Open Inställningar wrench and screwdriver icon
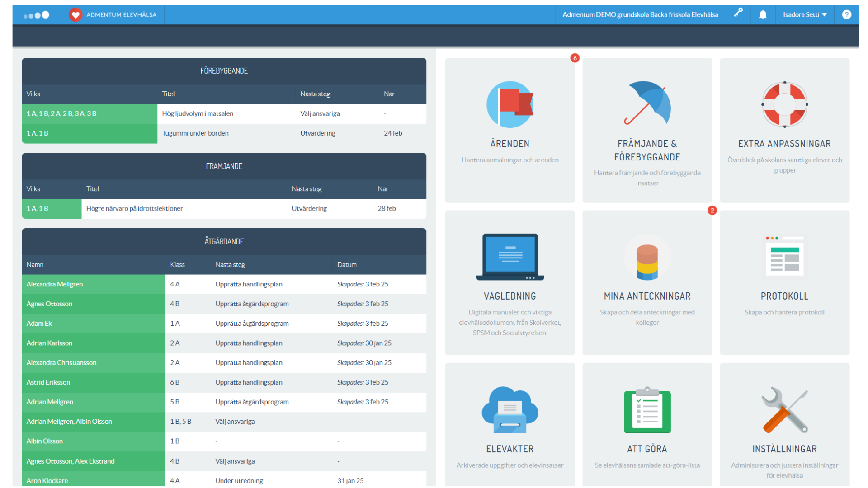This screenshot has width=868, height=488. 784,409
